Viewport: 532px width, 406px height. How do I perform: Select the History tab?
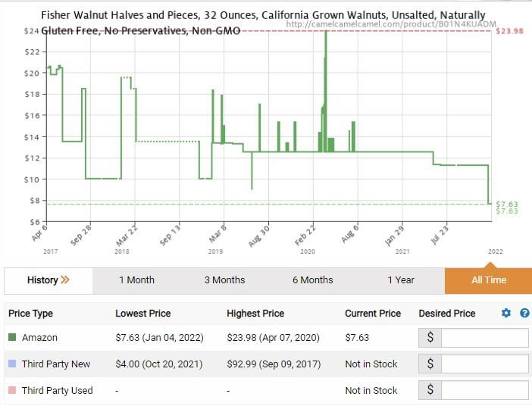coord(49,280)
